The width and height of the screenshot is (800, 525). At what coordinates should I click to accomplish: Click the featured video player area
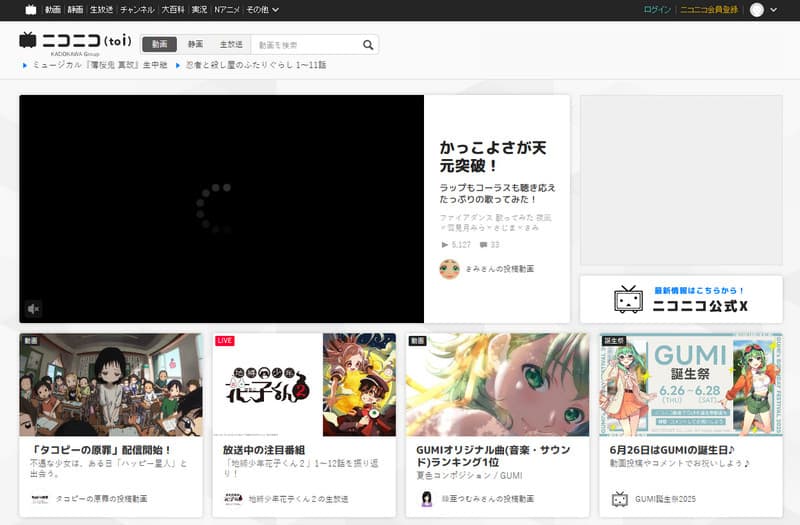221,209
